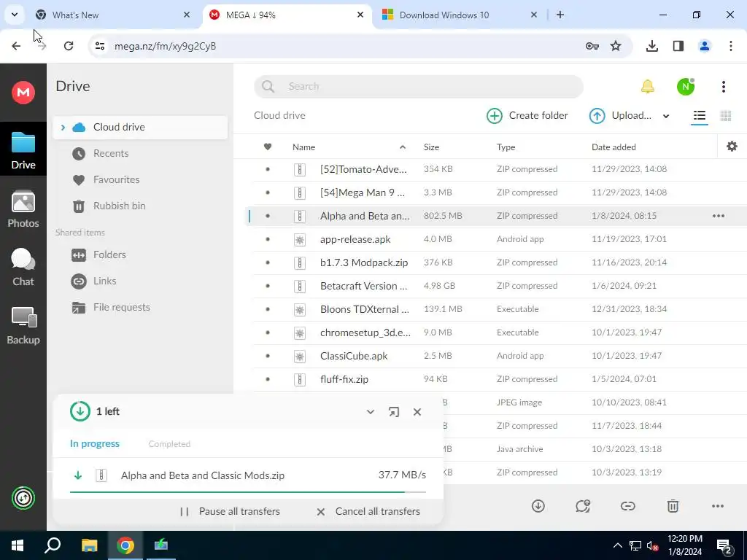
Task: Cancel all transfers
Action: [x=368, y=511]
